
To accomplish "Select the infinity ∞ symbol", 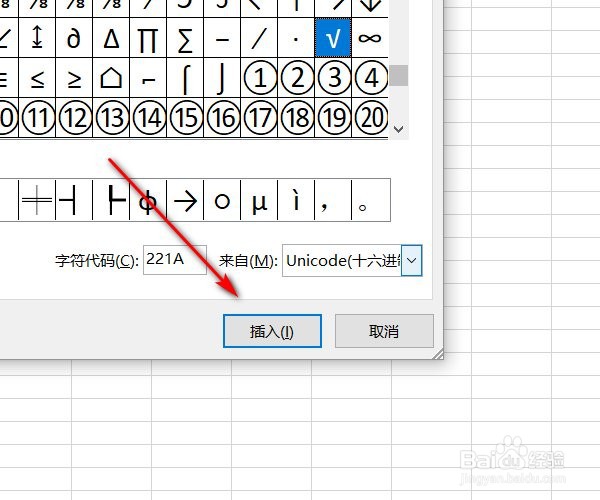I will click(x=370, y=38).
